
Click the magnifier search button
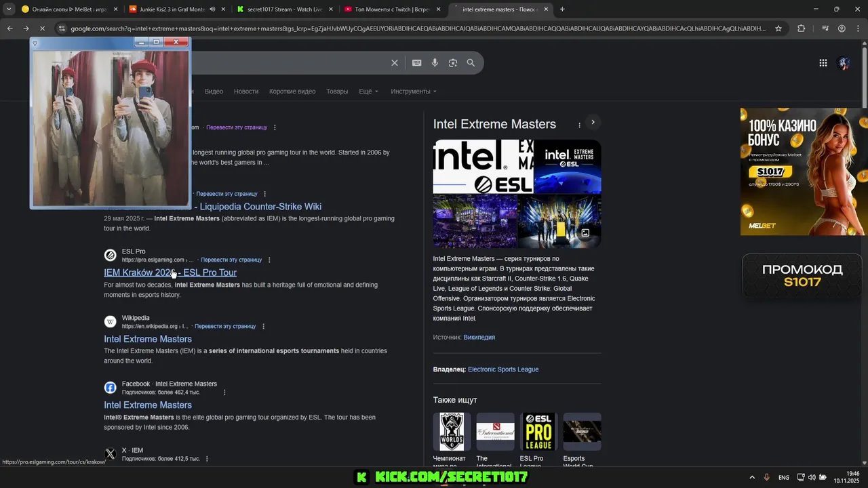click(471, 63)
